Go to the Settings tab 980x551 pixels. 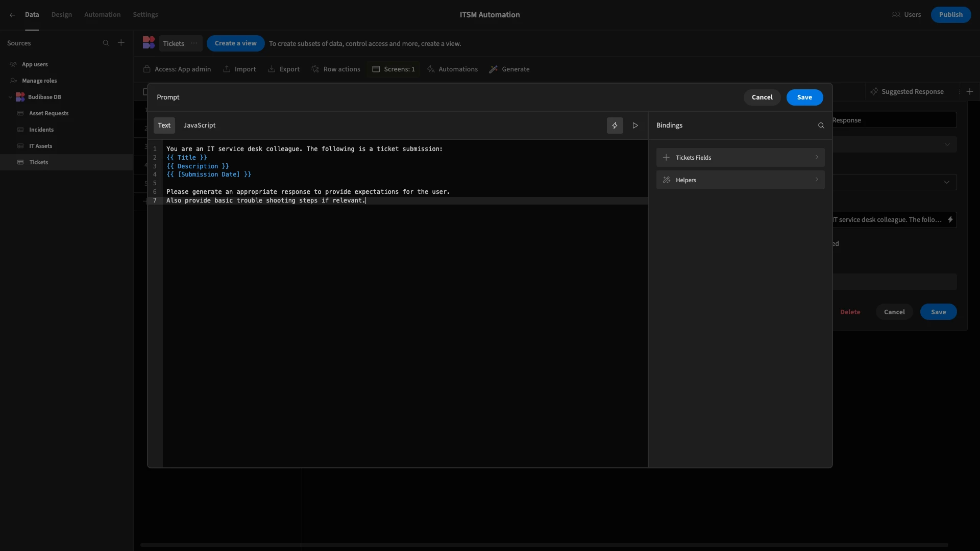pyautogui.click(x=145, y=15)
